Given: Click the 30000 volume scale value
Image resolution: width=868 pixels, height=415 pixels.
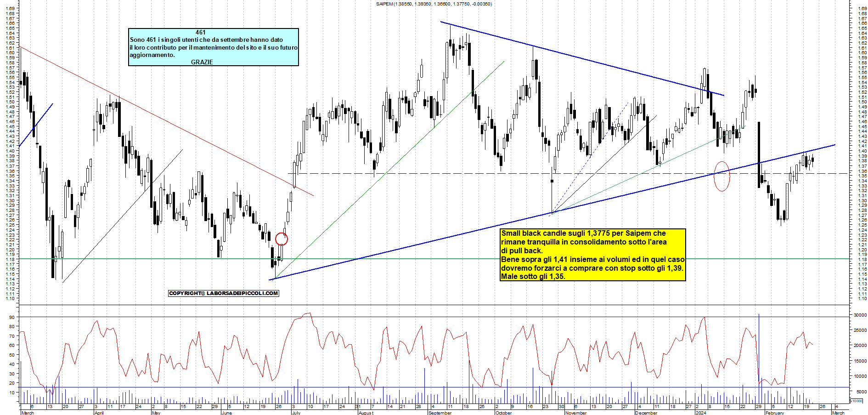Looking at the screenshot, I should (860, 315).
